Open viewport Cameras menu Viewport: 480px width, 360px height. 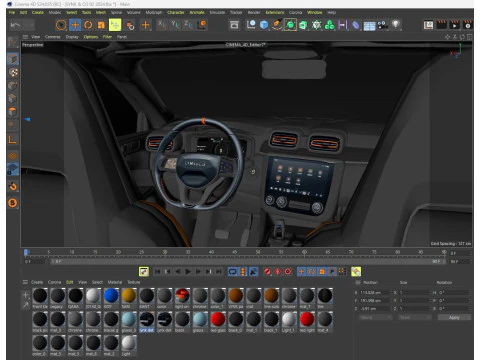click(53, 37)
